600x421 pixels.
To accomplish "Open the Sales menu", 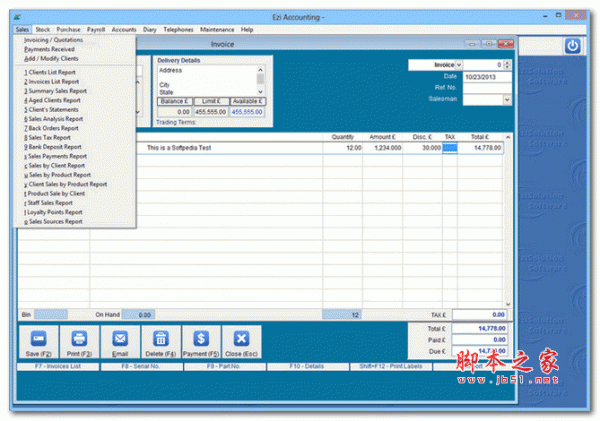I will tap(22, 29).
